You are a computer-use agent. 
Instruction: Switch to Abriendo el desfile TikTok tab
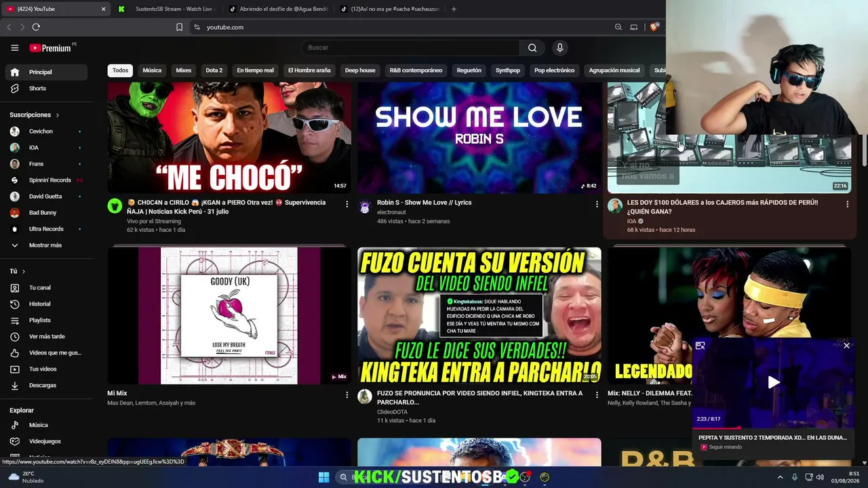(278, 9)
